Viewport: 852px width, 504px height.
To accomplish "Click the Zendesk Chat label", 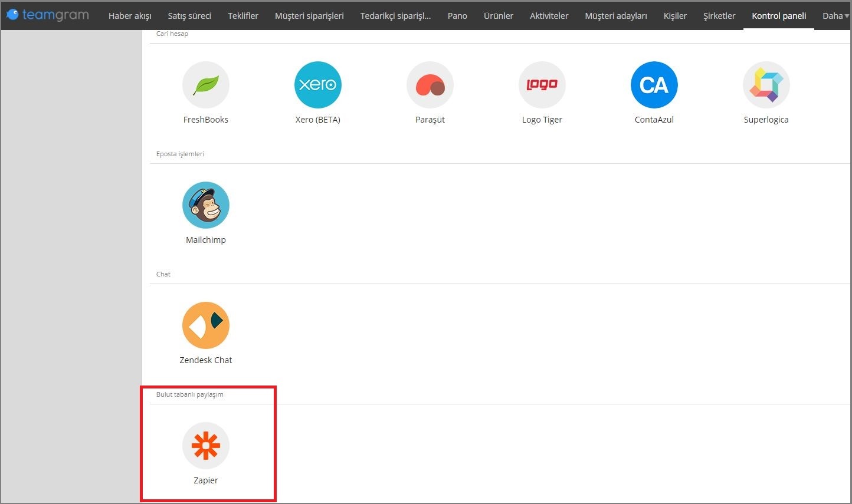I will pos(205,360).
